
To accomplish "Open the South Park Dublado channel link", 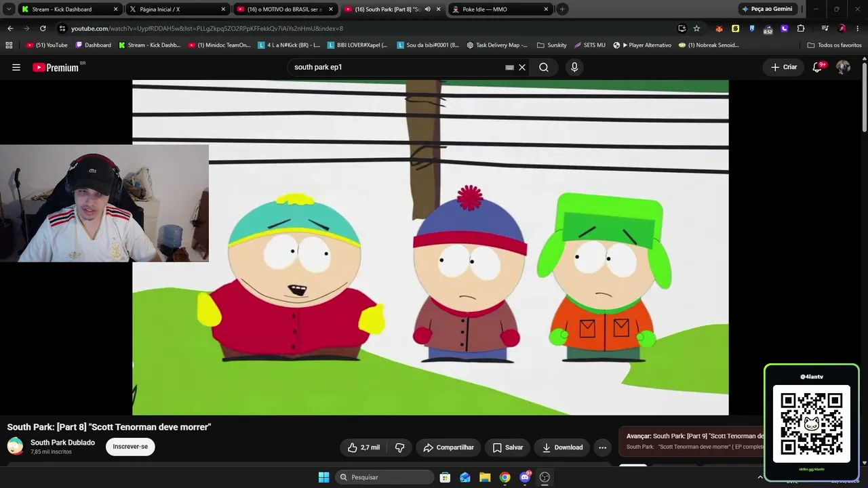I will (x=62, y=443).
